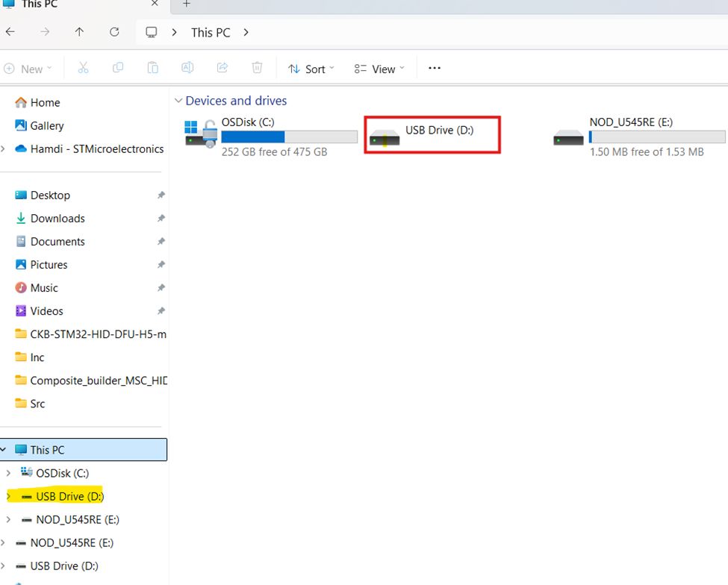This screenshot has height=585, width=728.
Task: Select This PC in the navigation tree
Action: pos(84,450)
